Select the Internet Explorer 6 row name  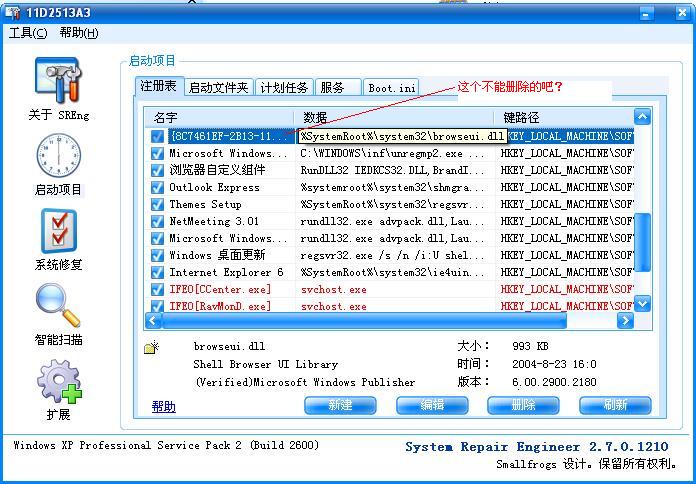226,272
